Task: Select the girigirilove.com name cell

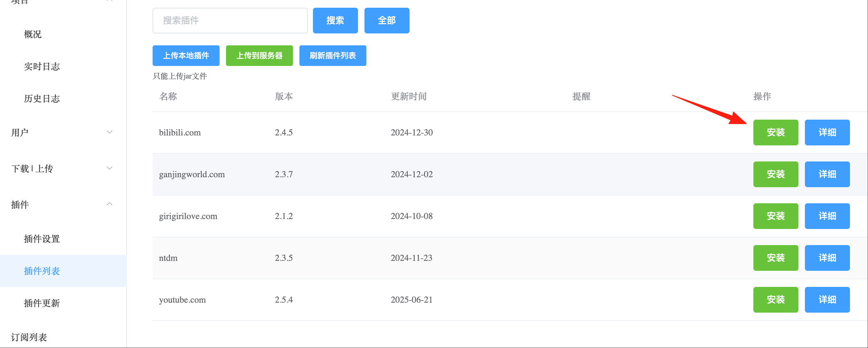Action: coord(188,216)
